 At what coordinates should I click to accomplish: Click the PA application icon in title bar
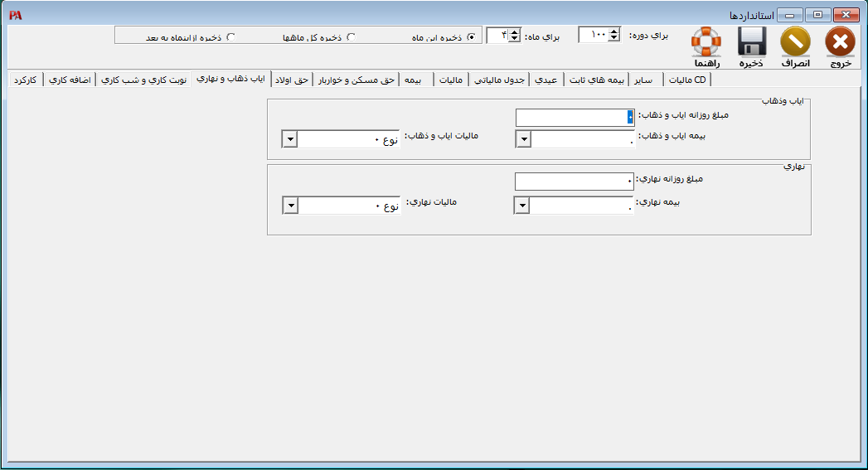coord(15,15)
